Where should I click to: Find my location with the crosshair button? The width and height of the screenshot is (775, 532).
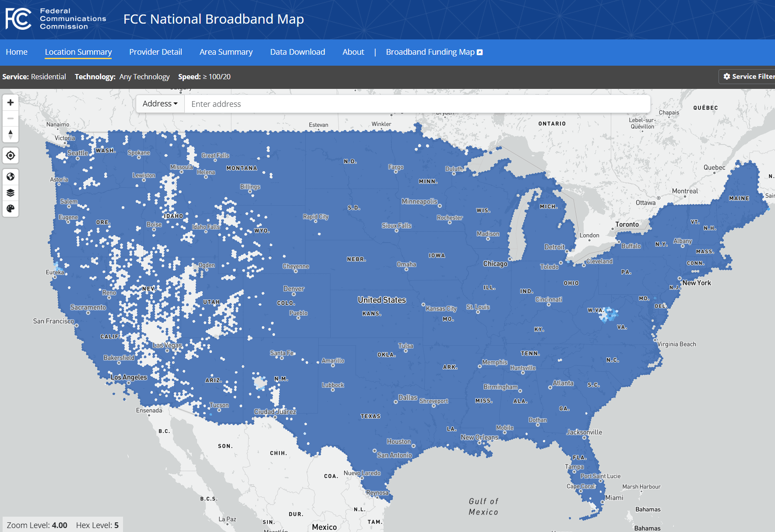tap(11, 155)
